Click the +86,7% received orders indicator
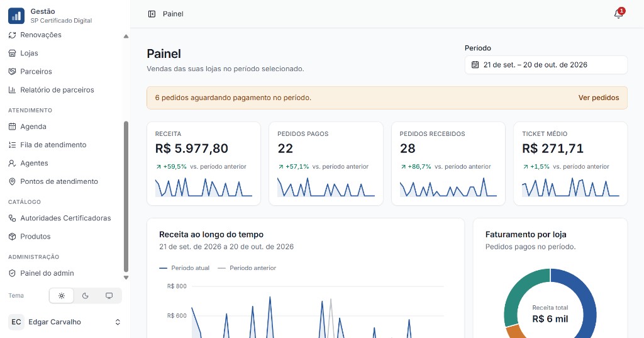 pos(416,167)
